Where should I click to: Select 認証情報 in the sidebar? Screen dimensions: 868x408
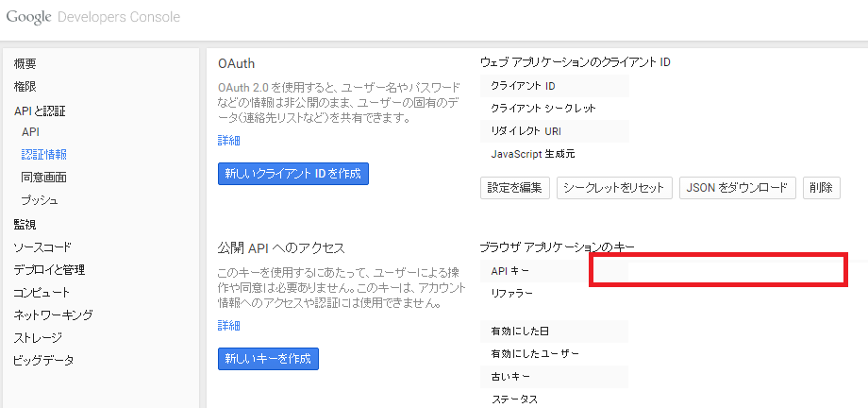(x=44, y=155)
